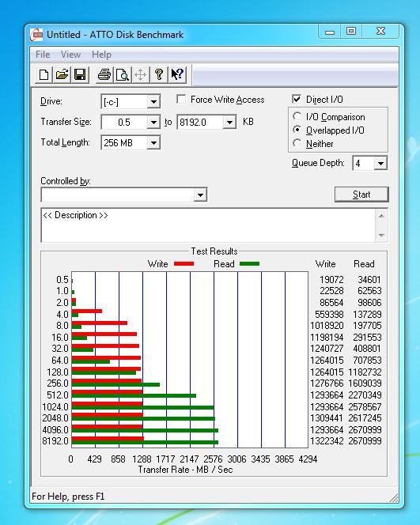Choose the Neither radio option
420x525 pixels.
[297, 143]
